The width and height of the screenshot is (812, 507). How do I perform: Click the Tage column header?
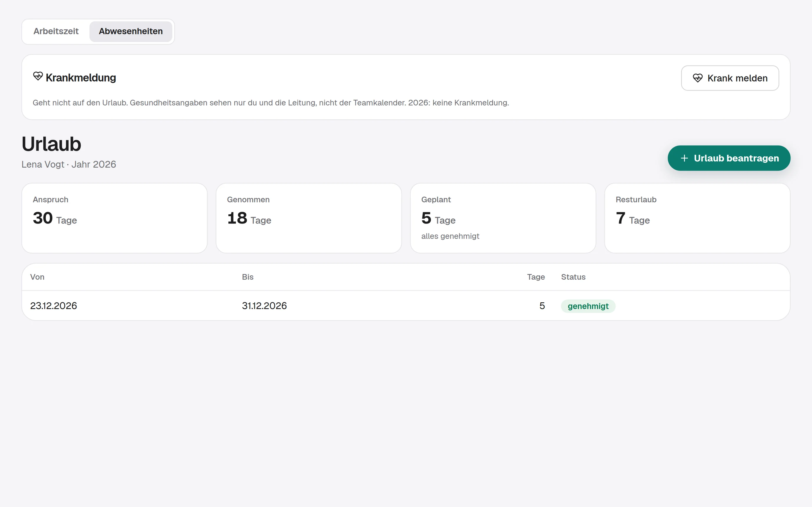pos(536,277)
